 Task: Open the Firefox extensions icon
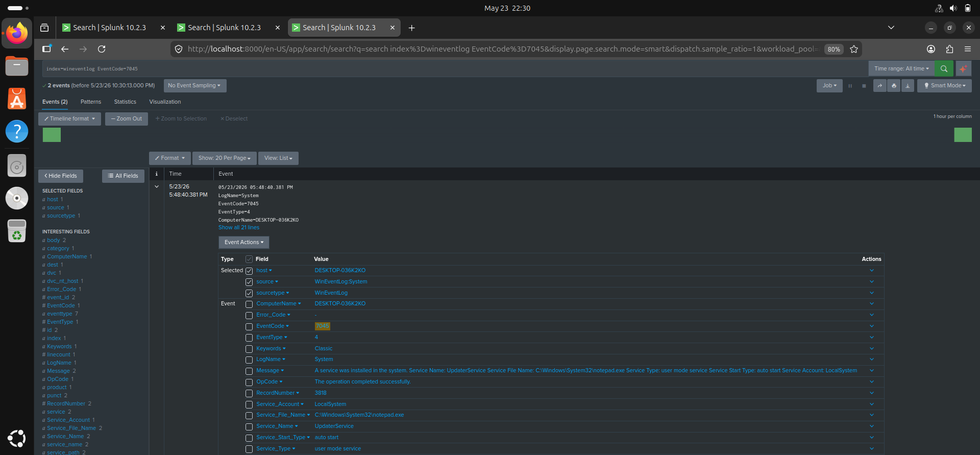[949, 49]
